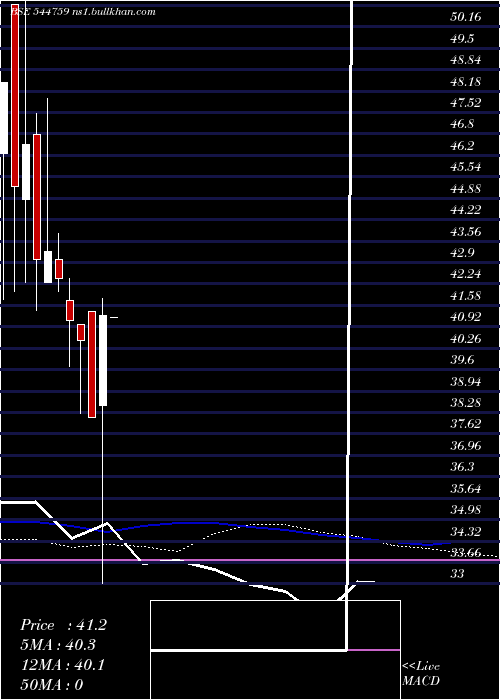Click the 40.92 price axis label
Viewport: 500px width, 700px height.
click(x=466, y=317)
